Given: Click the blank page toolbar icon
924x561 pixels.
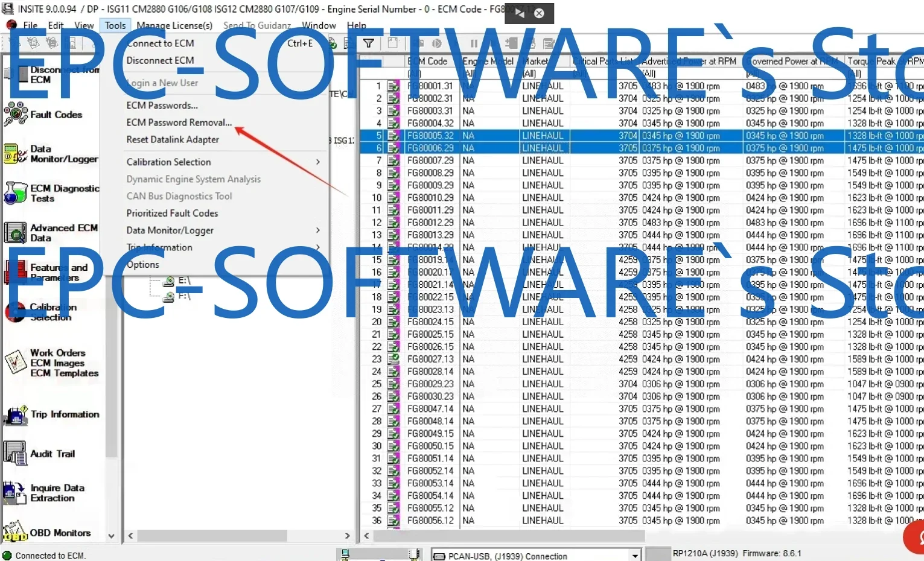Looking at the screenshot, I should point(393,43).
